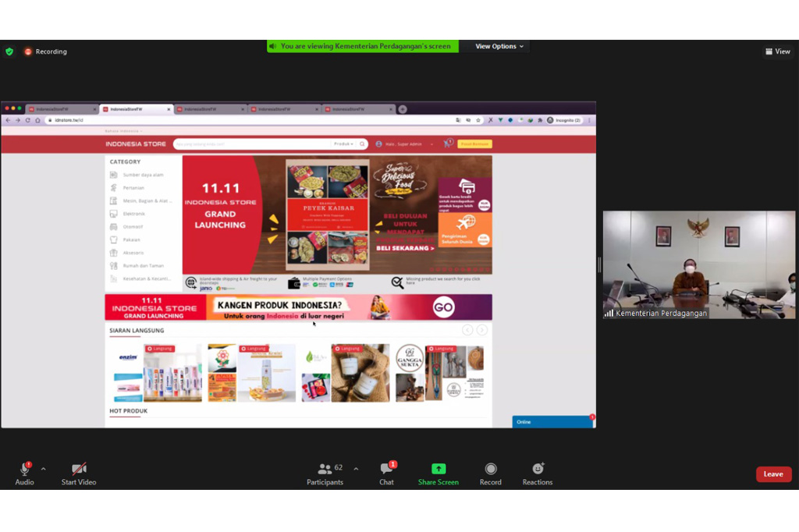The image size is (799, 532).
Task: Focus the idnstore.tw address bar
Action: (x=250, y=120)
